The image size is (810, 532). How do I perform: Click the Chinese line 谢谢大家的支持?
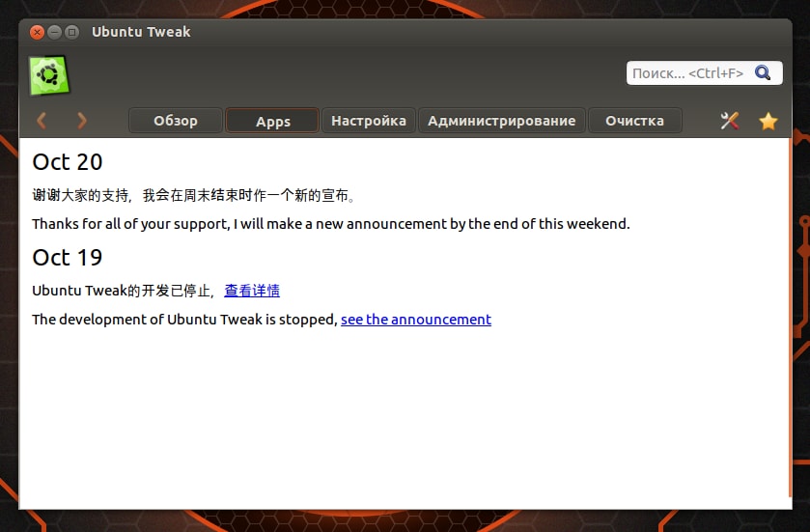(194, 195)
